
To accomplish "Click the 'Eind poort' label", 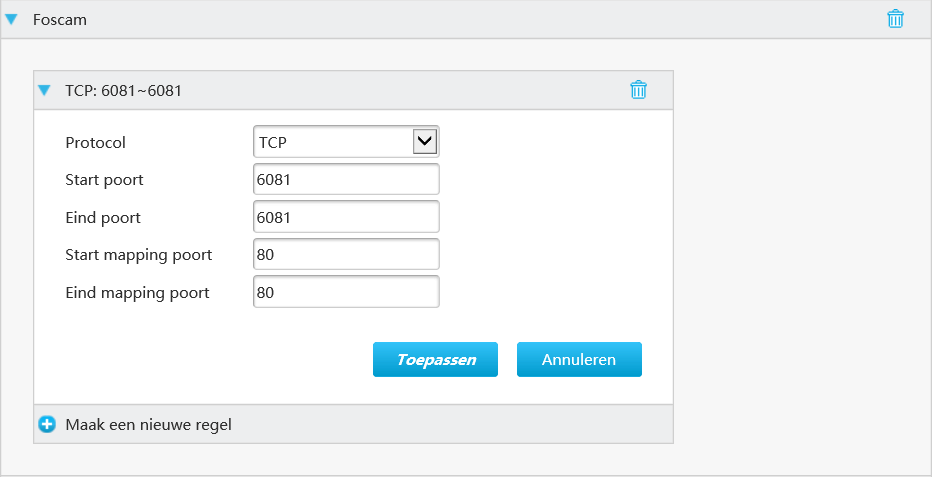I will [103, 217].
